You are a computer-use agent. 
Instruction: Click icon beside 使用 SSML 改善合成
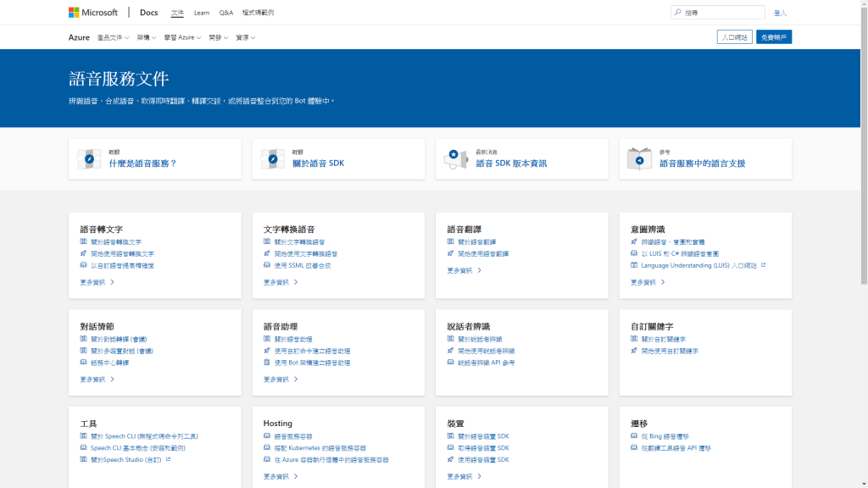pyautogui.click(x=267, y=265)
